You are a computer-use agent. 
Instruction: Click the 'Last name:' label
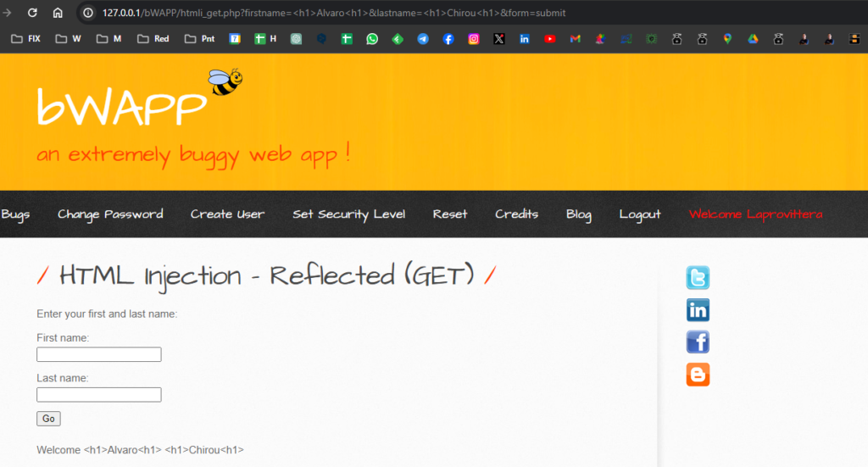[63, 378]
